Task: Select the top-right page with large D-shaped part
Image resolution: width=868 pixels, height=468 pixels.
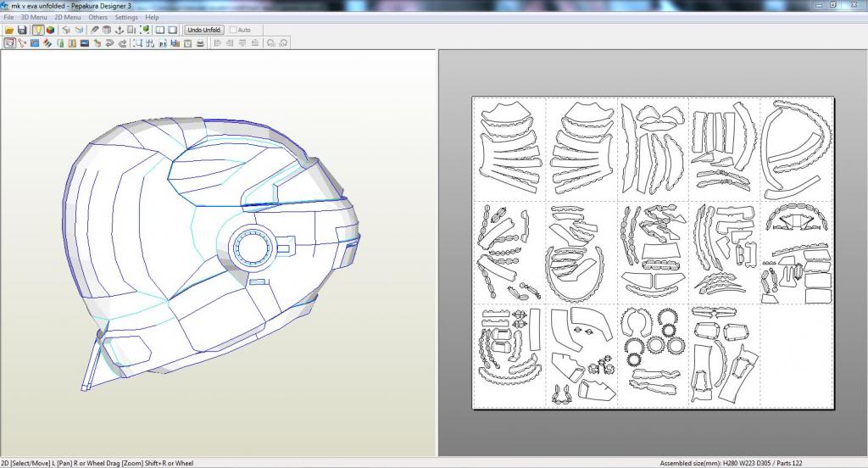Action: pyautogui.click(x=797, y=149)
